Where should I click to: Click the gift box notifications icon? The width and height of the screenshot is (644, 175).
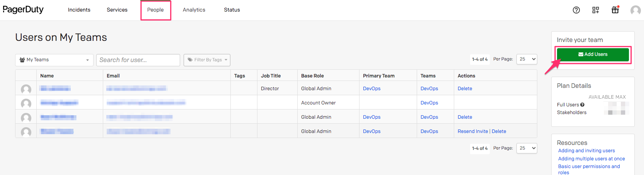click(x=615, y=10)
